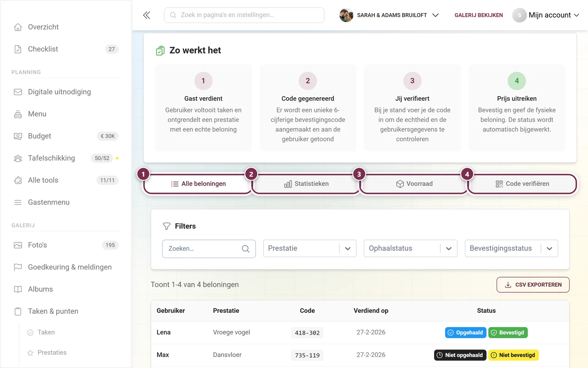Open Taken submenu item
588x368 pixels.
pyautogui.click(x=46, y=332)
